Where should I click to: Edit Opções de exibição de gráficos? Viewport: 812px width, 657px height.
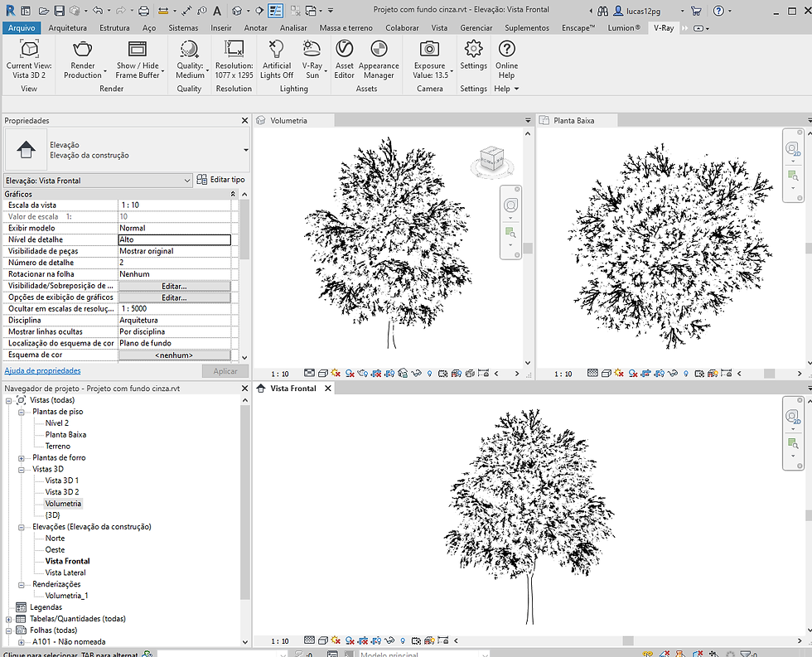[175, 297]
